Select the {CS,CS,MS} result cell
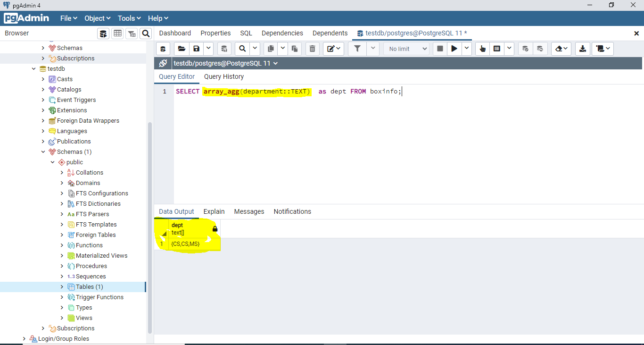Image resolution: width=644 pixels, height=345 pixels. click(194, 244)
